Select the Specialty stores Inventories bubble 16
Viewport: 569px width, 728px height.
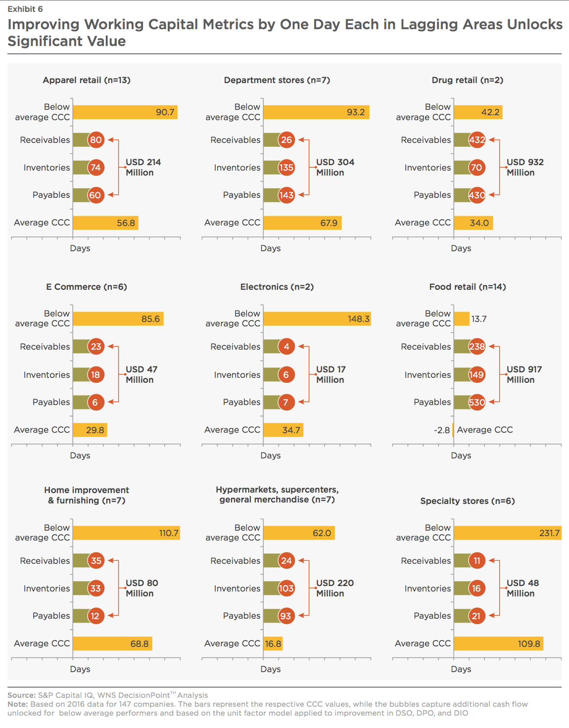point(477,589)
